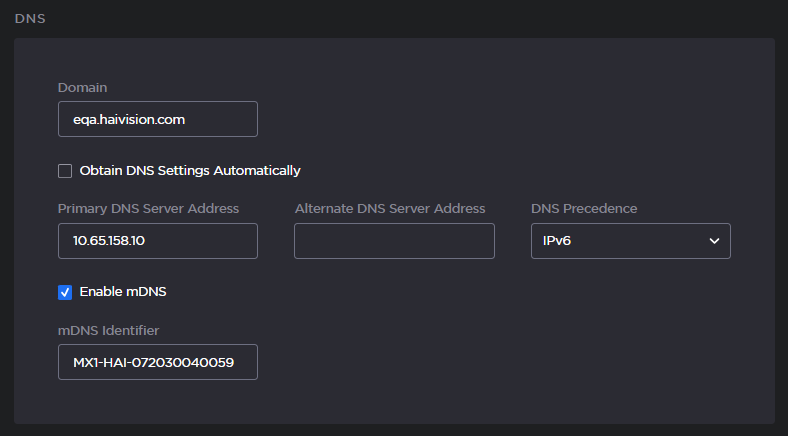Click the 'mDNS Identifier' label
Image resolution: width=788 pixels, height=436 pixels.
click(x=108, y=329)
